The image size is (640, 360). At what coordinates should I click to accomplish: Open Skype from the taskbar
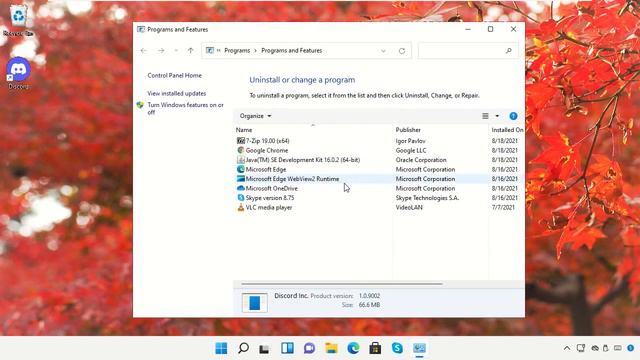click(397, 348)
